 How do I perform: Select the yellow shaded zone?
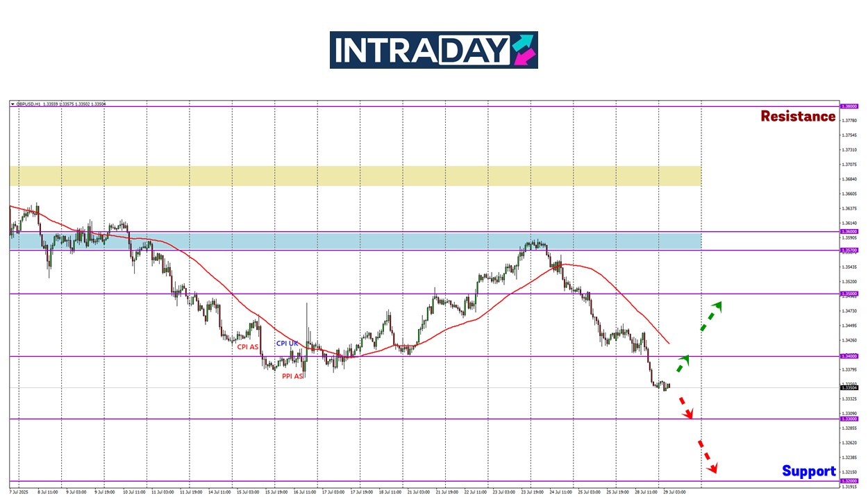point(354,176)
